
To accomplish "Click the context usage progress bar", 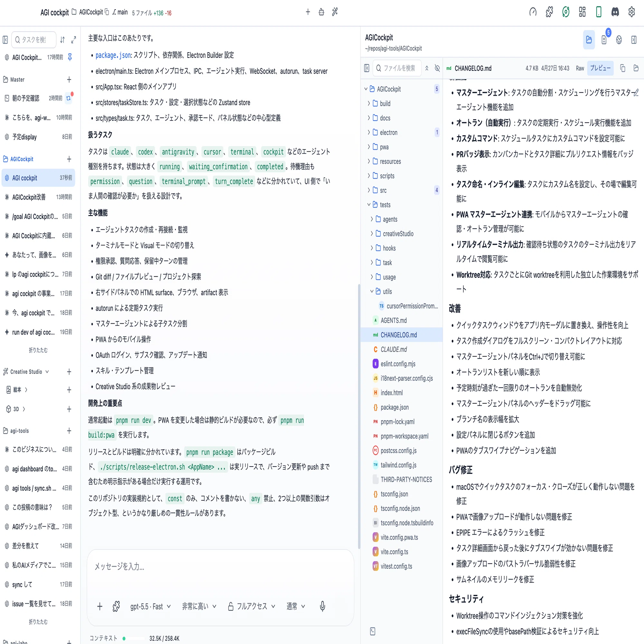I will (x=133, y=639).
